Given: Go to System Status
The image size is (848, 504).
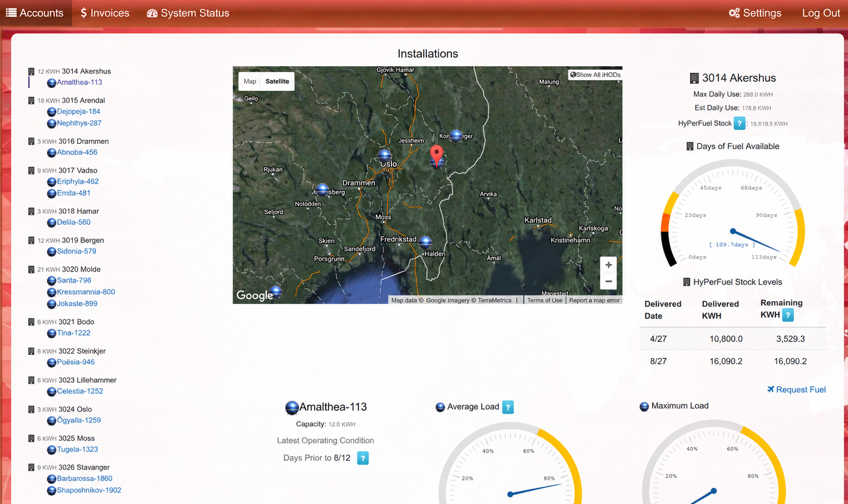Looking at the screenshot, I should pyautogui.click(x=188, y=13).
